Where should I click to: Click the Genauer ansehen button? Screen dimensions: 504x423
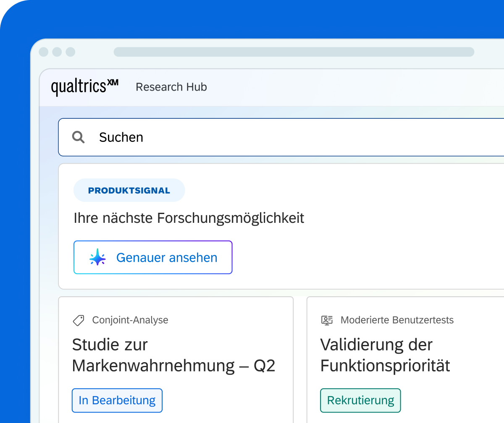(153, 257)
